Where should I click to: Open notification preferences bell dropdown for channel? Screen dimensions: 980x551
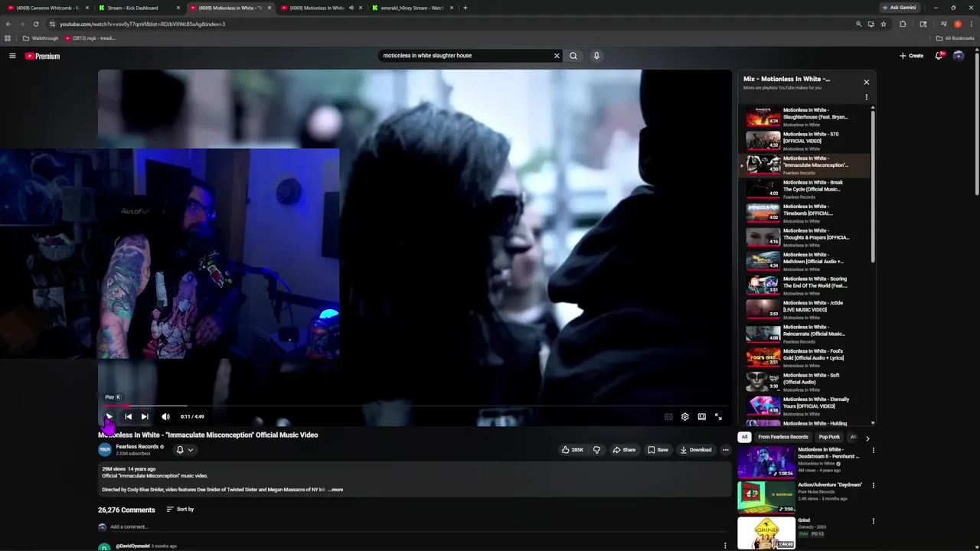185,450
